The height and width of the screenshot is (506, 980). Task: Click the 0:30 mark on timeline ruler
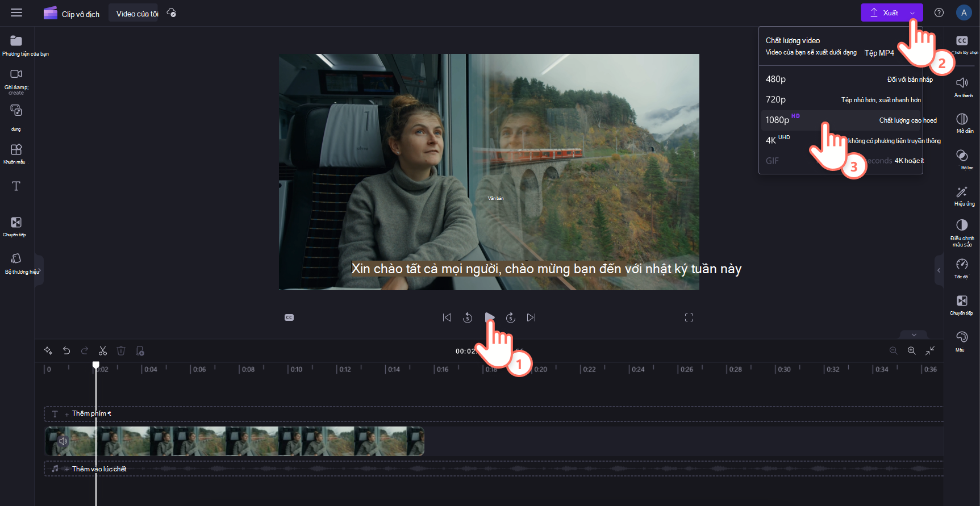coord(784,369)
